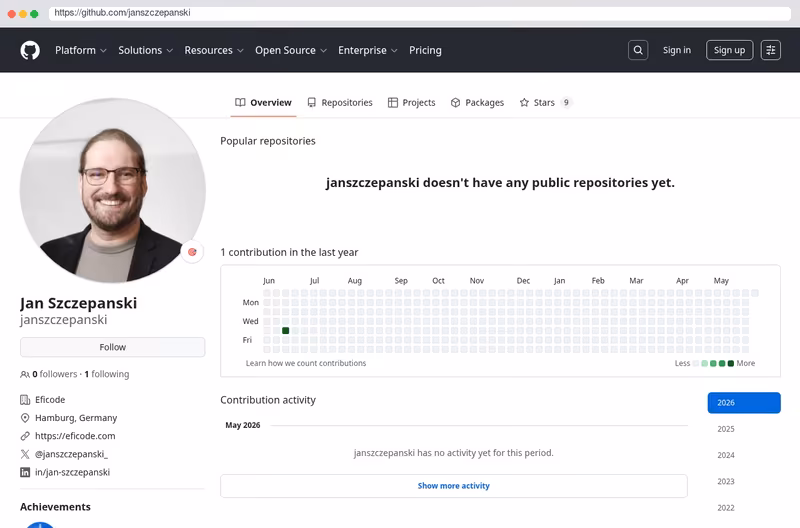The image size is (800, 528).
Task: Open Jan Szczepanski's profile avatar photo
Action: (113, 190)
